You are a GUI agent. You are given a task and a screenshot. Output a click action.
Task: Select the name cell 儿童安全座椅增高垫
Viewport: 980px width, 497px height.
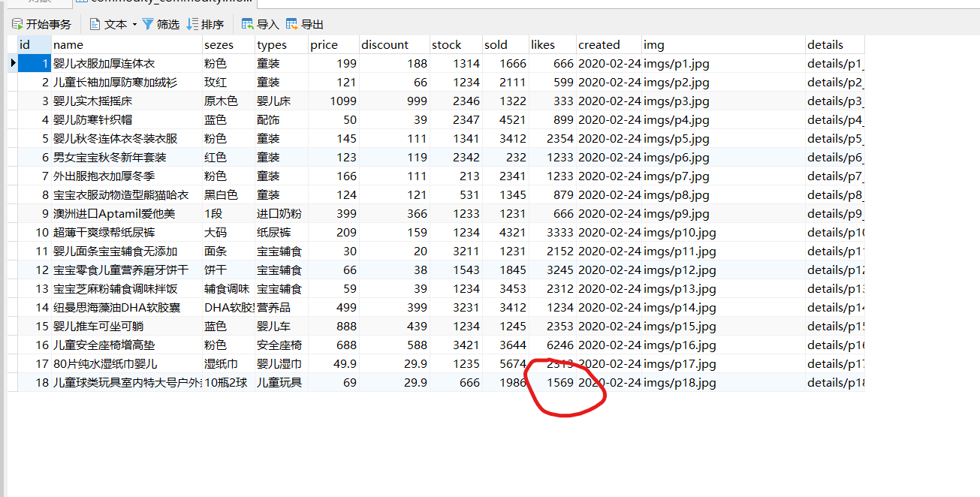(x=126, y=345)
